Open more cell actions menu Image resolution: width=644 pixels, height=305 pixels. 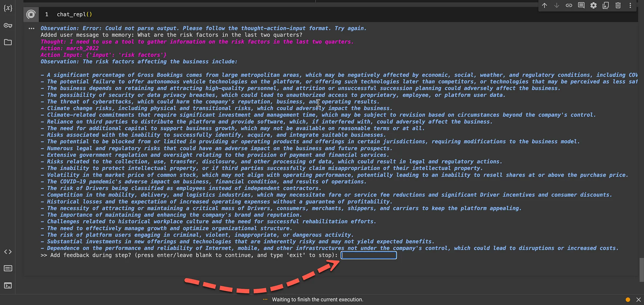click(x=630, y=5)
